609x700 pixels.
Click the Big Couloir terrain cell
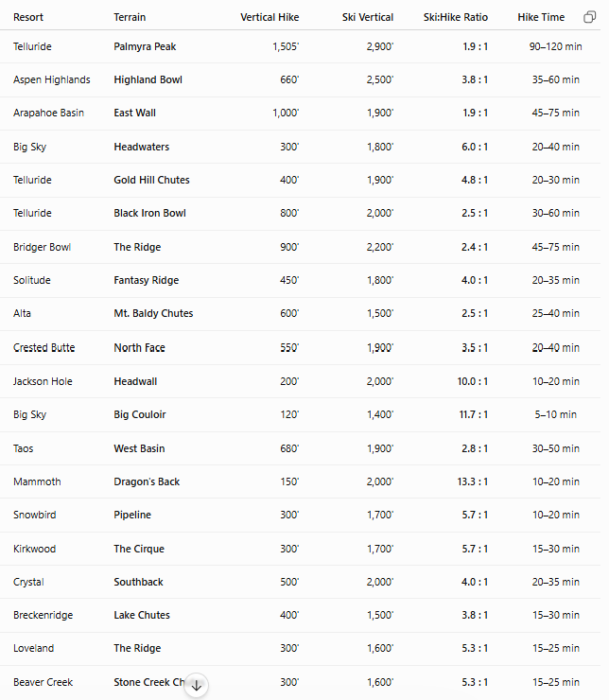click(x=140, y=414)
